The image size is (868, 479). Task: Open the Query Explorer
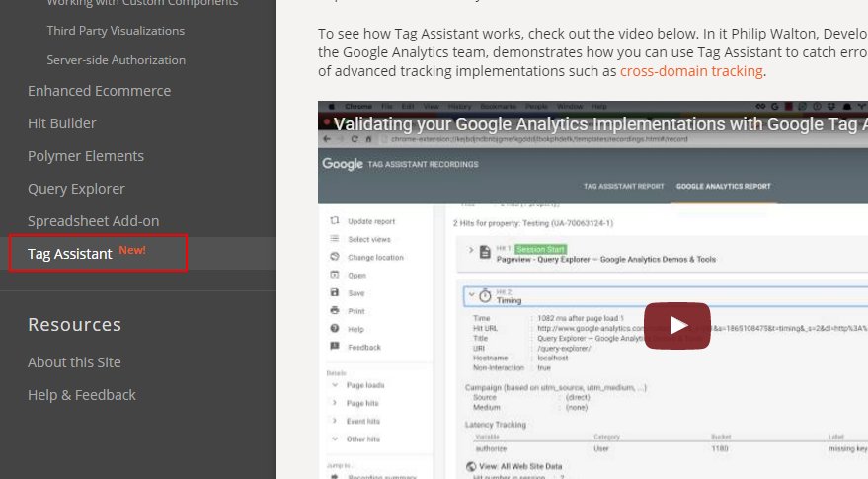[76, 189]
